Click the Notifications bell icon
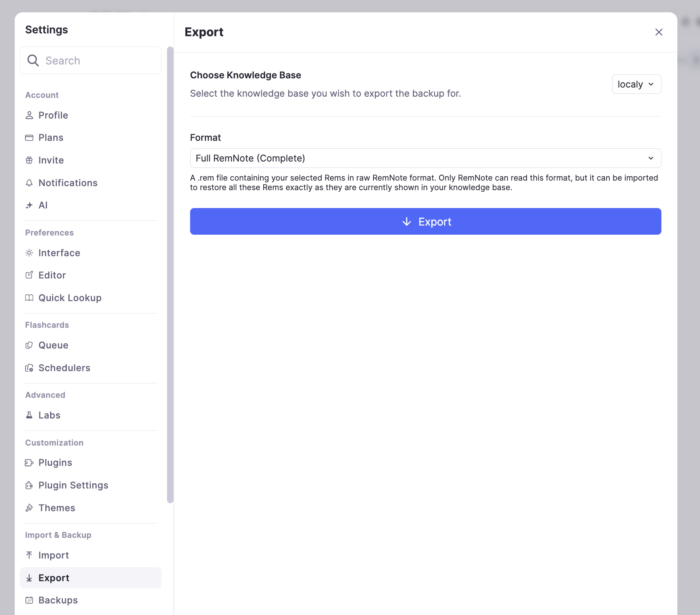The width and height of the screenshot is (700, 615). point(29,183)
